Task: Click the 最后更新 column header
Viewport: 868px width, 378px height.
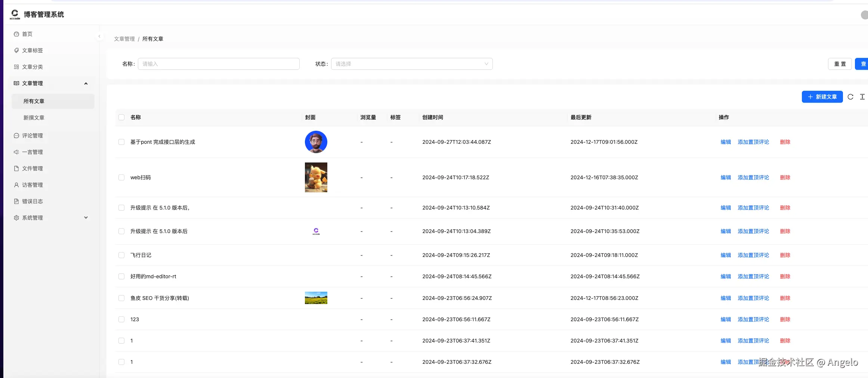Action: pyautogui.click(x=581, y=117)
